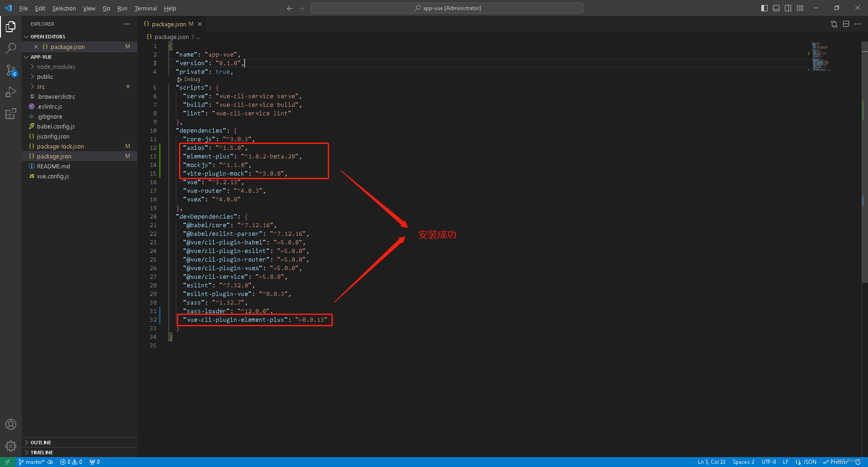Viewport: 868px width, 467px height.
Task: Open the Edit menu
Action: click(40, 8)
